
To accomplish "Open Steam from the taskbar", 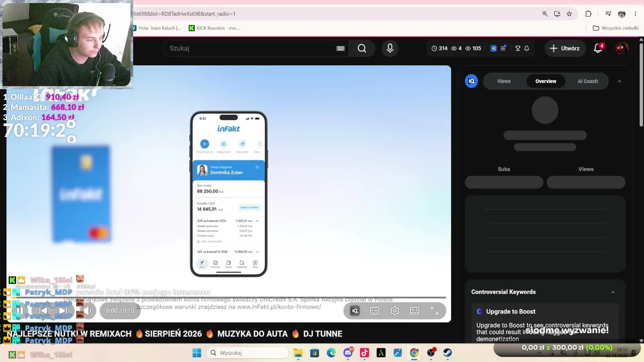I will tap(447, 353).
